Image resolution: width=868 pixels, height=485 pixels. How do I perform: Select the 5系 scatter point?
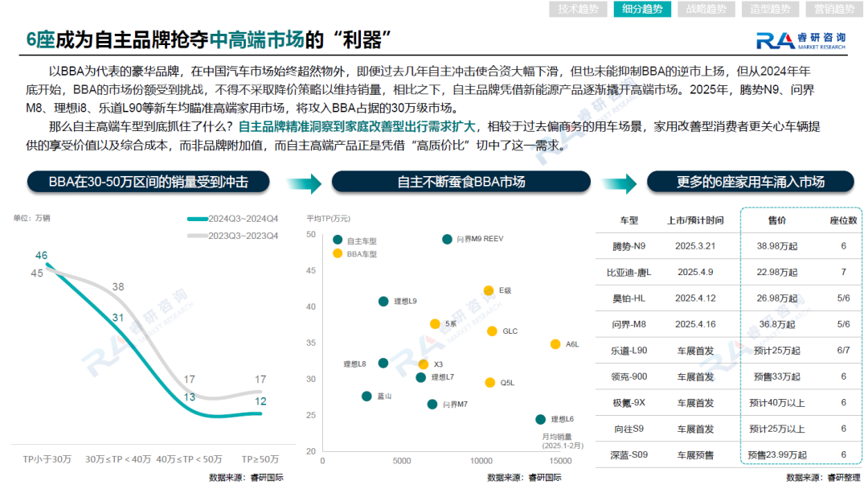pyautogui.click(x=435, y=323)
